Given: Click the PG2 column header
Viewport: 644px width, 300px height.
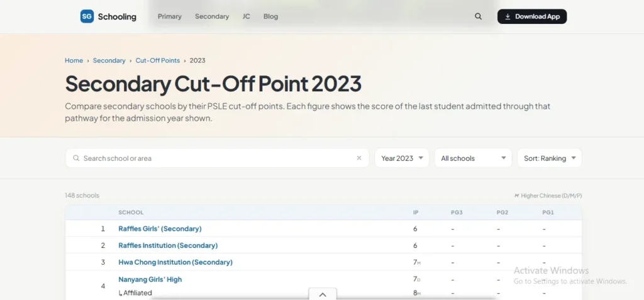Looking at the screenshot, I should (502, 213).
